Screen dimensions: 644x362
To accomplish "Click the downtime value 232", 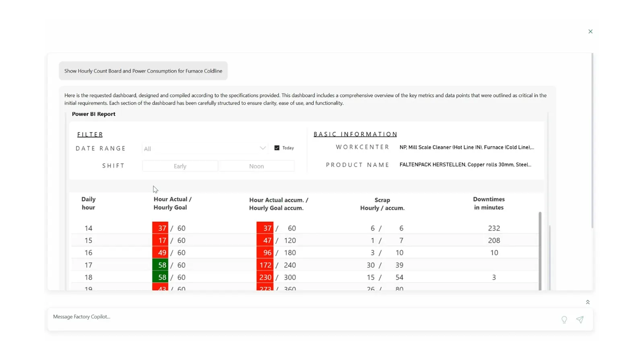I will click(x=494, y=228).
